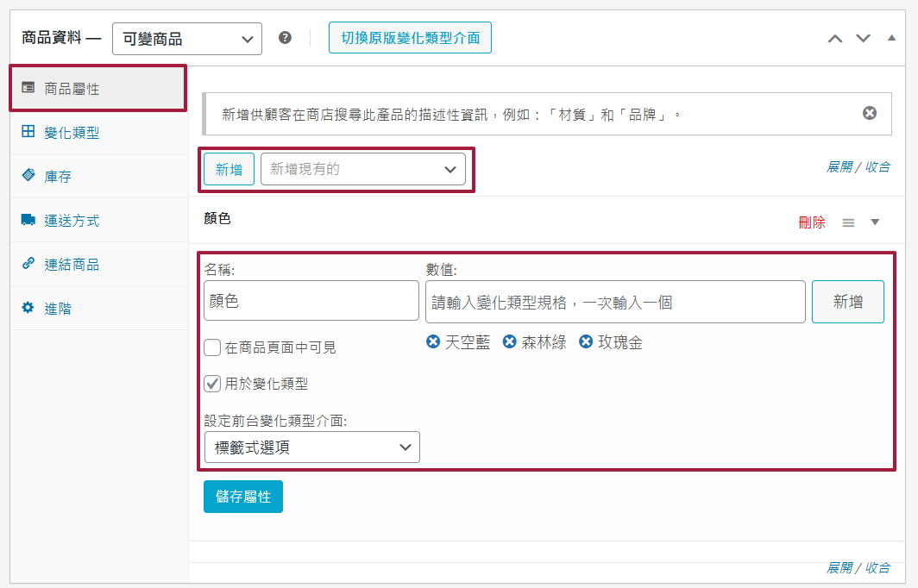
Task: Uncheck the 用於變化類型 checkbox
Action: pyautogui.click(x=212, y=384)
